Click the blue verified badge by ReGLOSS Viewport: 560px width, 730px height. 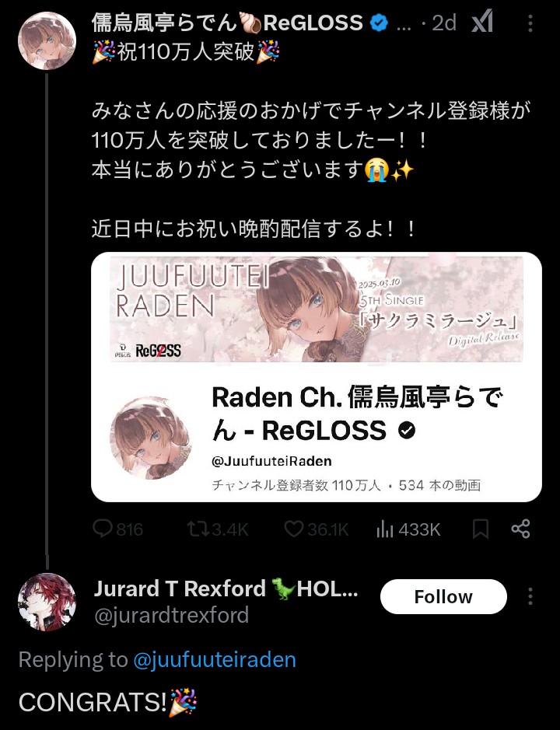point(379,23)
